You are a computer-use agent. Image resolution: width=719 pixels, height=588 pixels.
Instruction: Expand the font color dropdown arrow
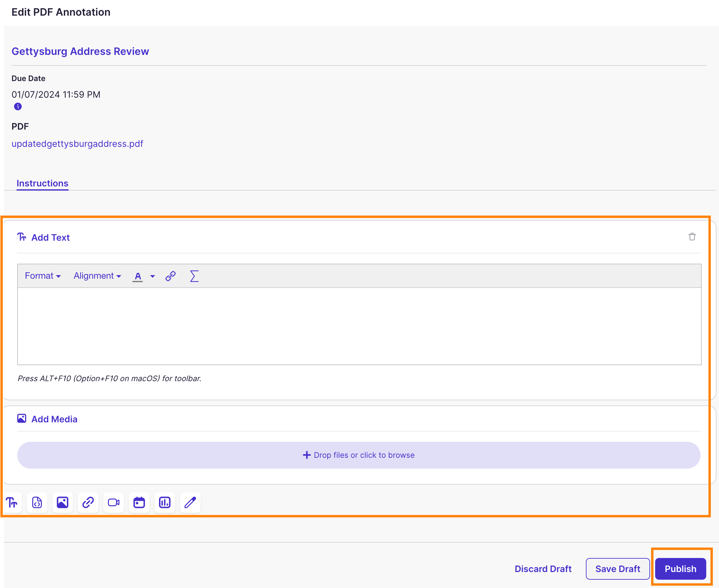pyautogui.click(x=152, y=276)
